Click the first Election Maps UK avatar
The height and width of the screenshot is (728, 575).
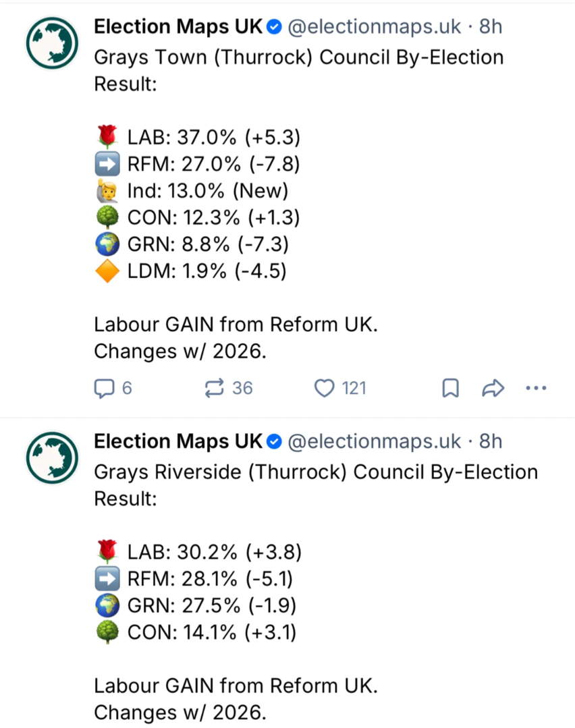click(x=53, y=43)
